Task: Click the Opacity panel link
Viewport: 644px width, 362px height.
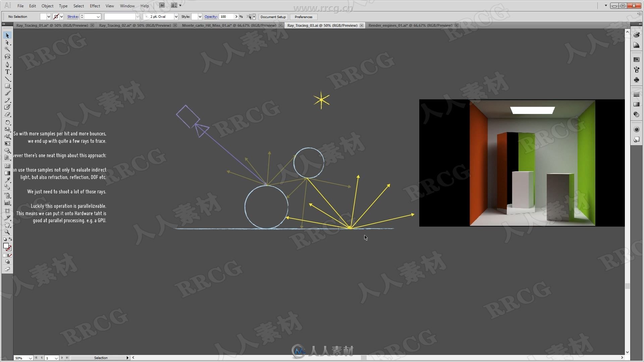Action: 211,17
